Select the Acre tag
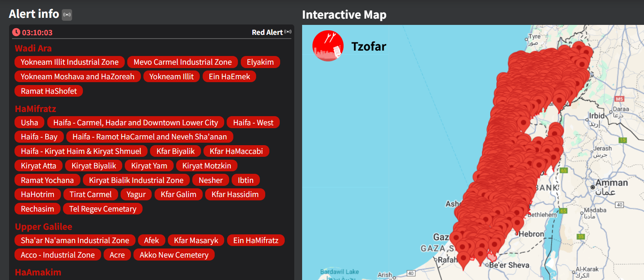 (x=117, y=255)
